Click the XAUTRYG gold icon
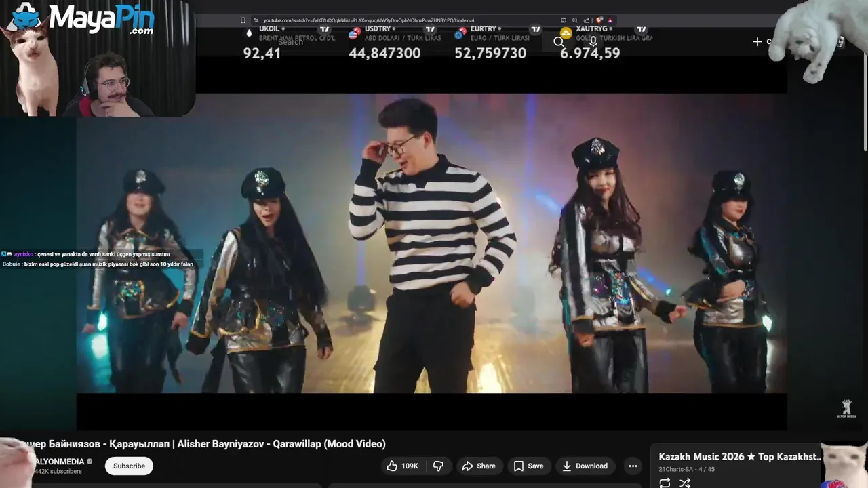This screenshot has height=488, width=868. pos(566,33)
